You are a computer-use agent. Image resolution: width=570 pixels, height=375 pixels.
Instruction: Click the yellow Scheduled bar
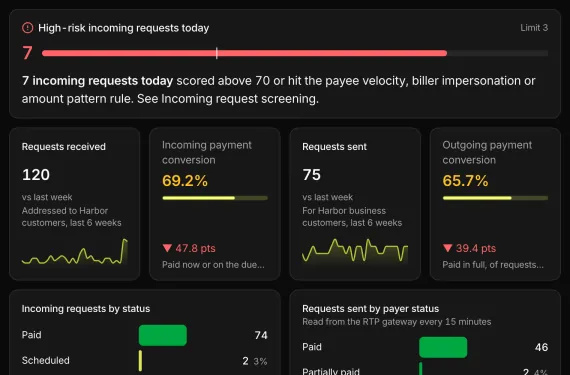(x=140, y=360)
